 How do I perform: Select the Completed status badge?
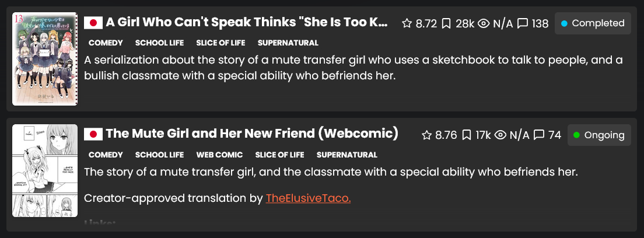(x=593, y=23)
